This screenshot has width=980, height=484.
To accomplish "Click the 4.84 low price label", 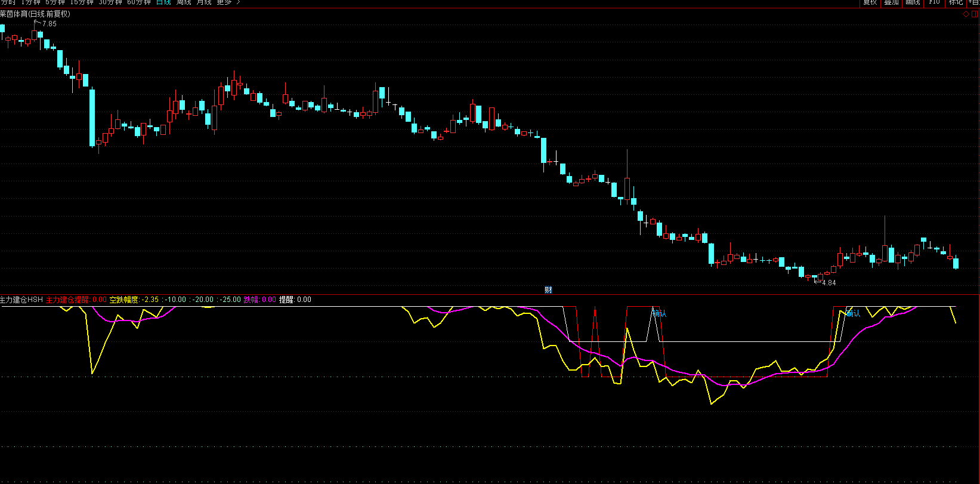I will tap(829, 283).
